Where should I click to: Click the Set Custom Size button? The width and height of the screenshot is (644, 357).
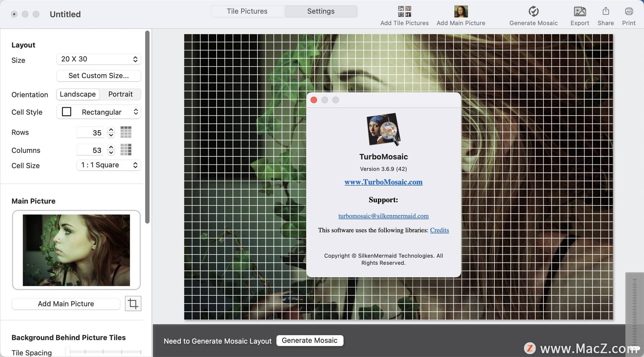(x=99, y=76)
